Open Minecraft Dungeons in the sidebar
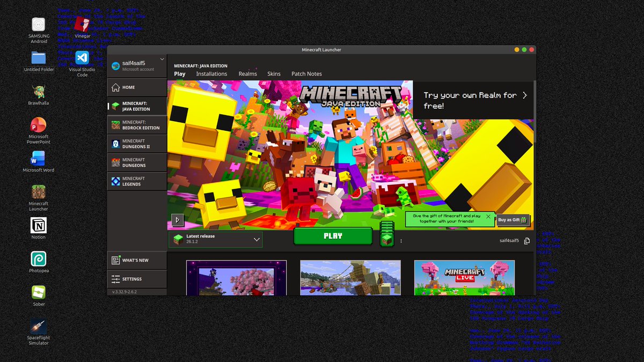 point(137,162)
